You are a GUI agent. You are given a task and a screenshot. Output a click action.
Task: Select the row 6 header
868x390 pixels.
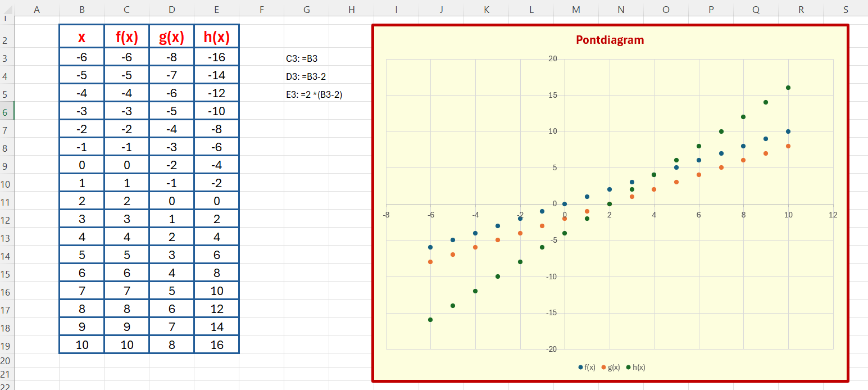[6, 111]
